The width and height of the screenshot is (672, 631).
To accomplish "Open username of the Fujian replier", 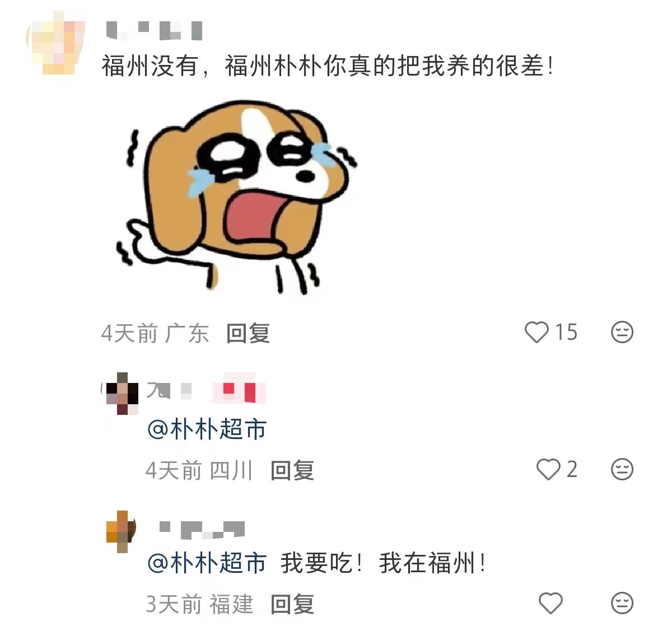I will click(x=202, y=530).
